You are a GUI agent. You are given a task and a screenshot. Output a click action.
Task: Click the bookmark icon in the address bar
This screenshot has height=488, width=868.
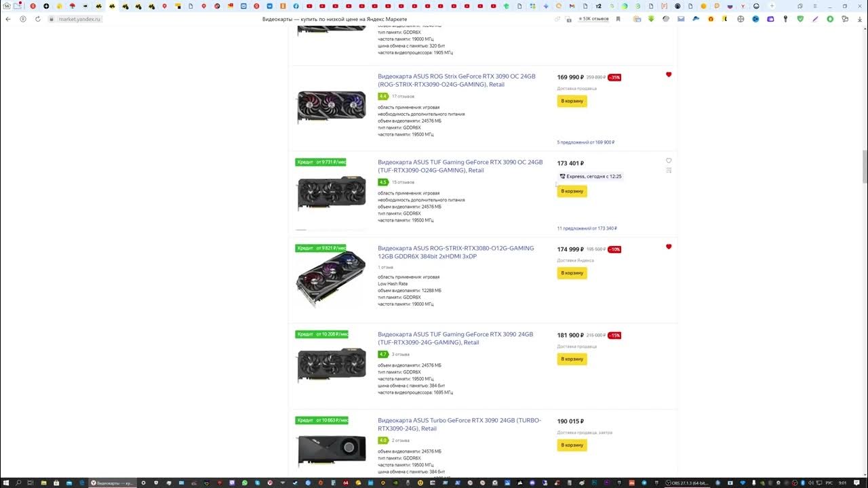(618, 19)
